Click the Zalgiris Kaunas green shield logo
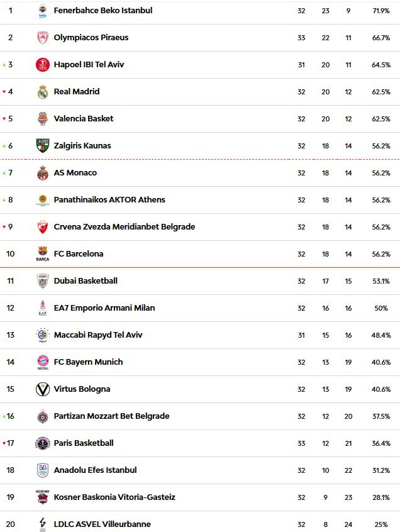This screenshot has height=532, width=400. click(x=42, y=145)
